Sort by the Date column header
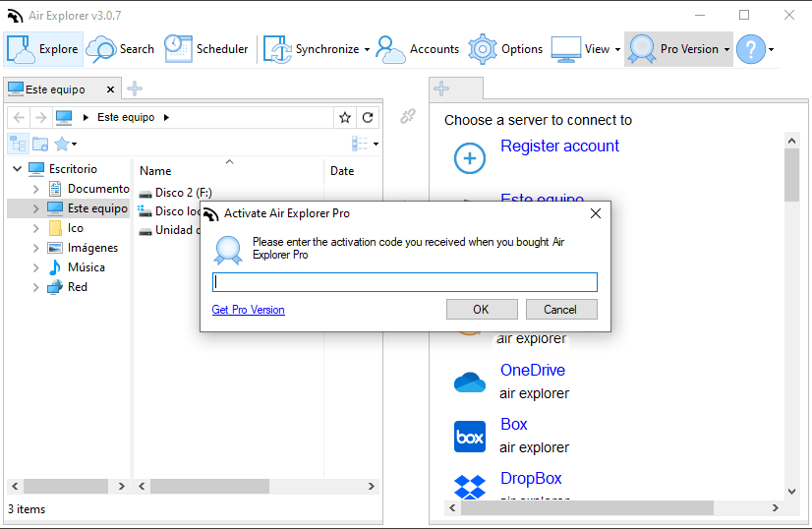 (342, 170)
